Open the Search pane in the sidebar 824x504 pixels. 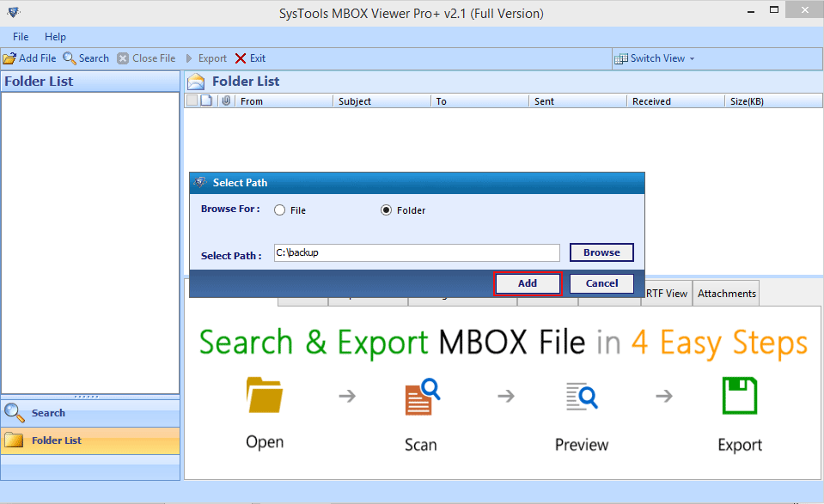(x=90, y=413)
